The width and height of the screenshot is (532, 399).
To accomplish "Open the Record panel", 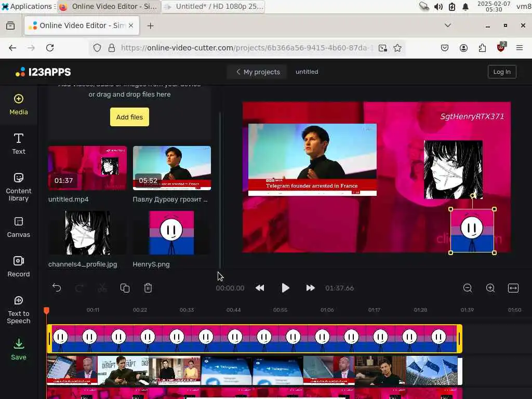I will pos(19,267).
